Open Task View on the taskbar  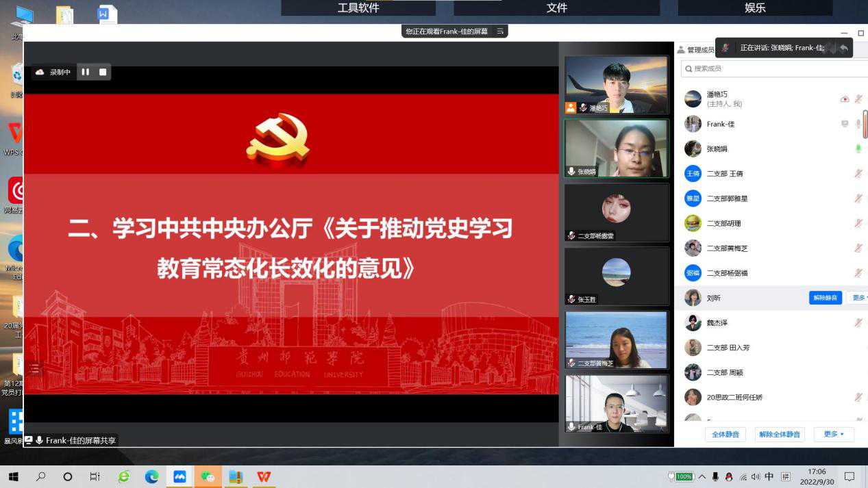pyautogui.click(x=95, y=476)
